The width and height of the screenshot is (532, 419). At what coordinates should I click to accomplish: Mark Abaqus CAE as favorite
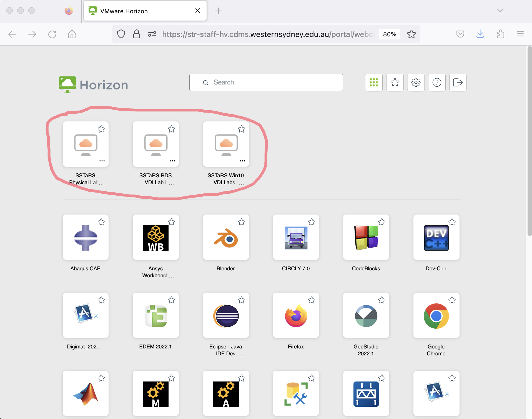pos(101,222)
